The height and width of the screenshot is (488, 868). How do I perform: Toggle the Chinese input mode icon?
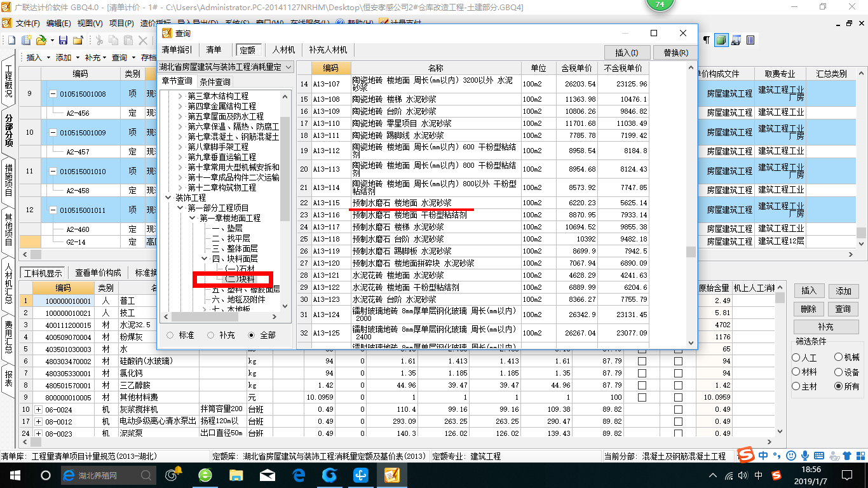(x=763, y=456)
